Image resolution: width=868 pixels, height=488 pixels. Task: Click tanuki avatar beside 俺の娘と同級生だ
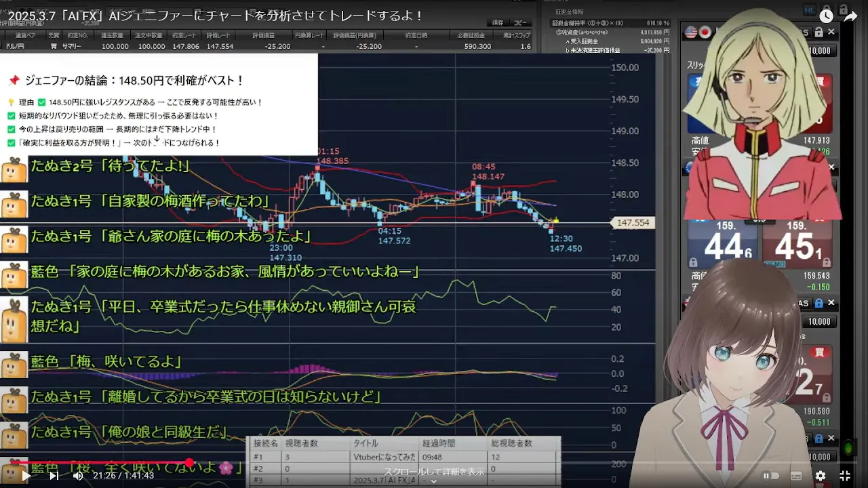click(14, 435)
